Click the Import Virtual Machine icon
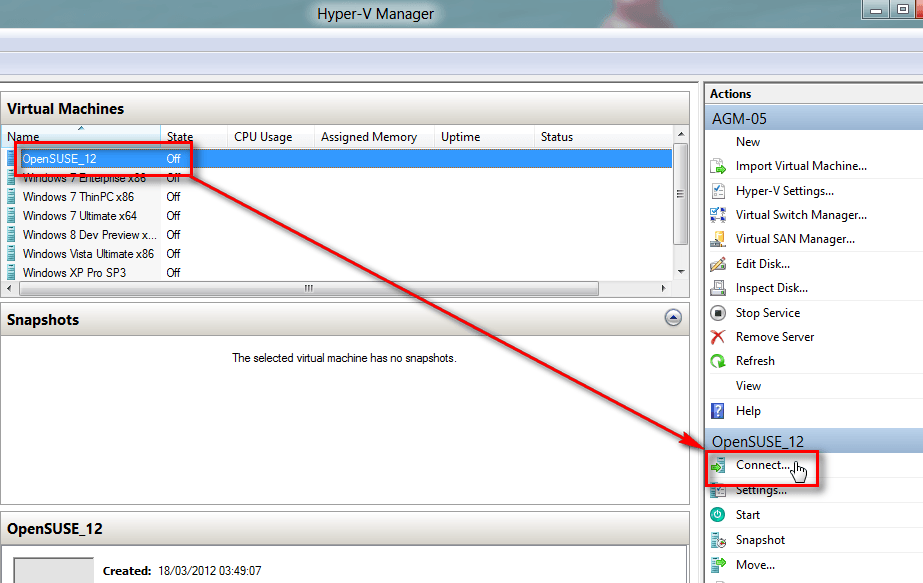The height and width of the screenshot is (583, 923). tap(717, 166)
